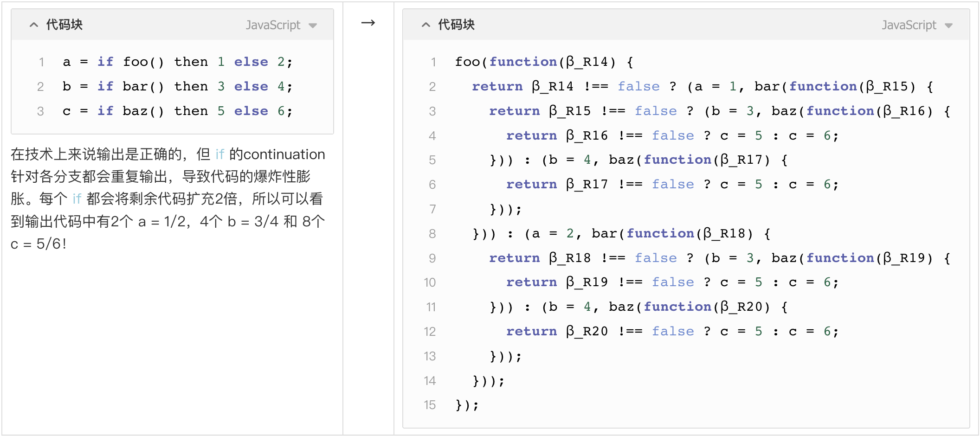This screenshot has height=436, width=980.
Task: Click the 代码块 title of the left block
Action: point(64,25)
